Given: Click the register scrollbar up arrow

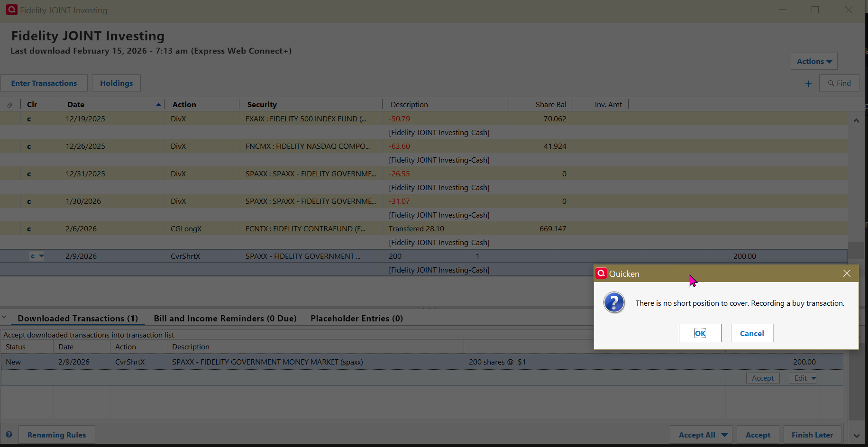Looking at the screenshot, I should click(x=856, y=121).
